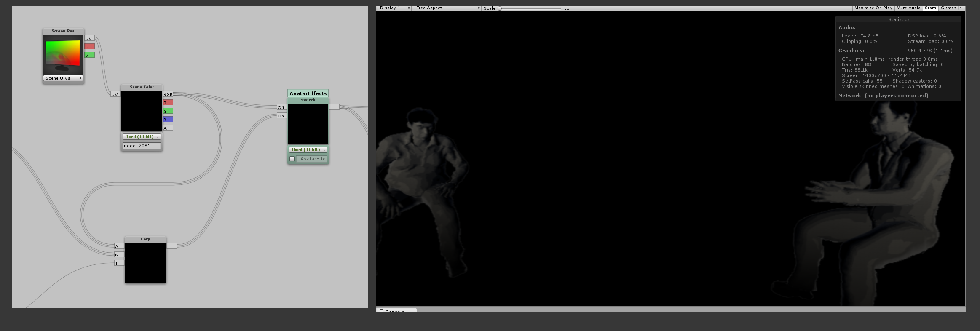Image resolution: width=980 pixels, height=331 pixels.
Task: Click the Screen: 1400x700 statistic
Action: pyautogui.click(x=876, y=75)
